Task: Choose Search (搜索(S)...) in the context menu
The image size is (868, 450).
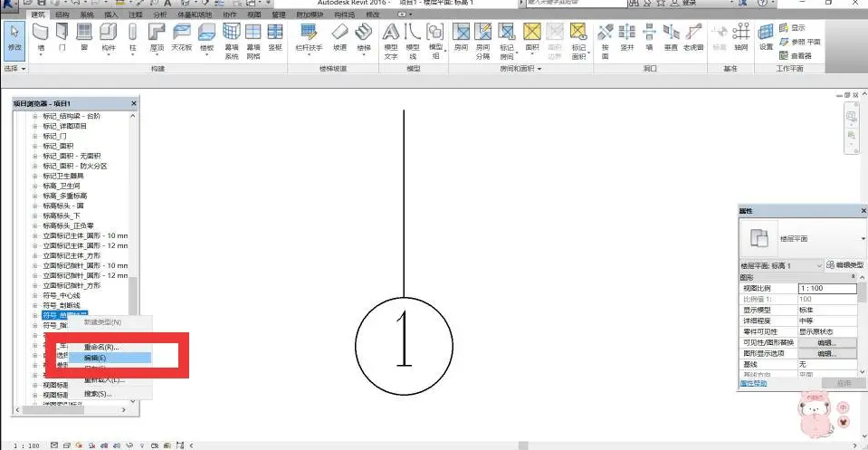Action: (110, 394)
